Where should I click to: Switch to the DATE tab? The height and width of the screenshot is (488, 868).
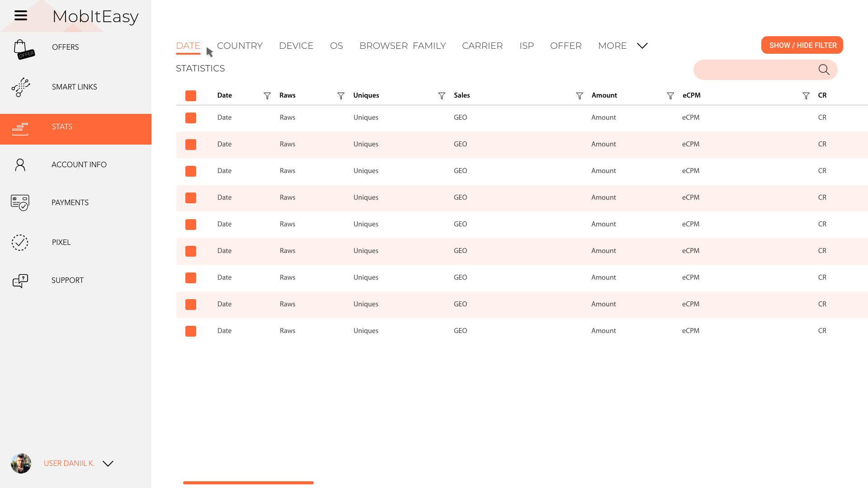point(188,46)
